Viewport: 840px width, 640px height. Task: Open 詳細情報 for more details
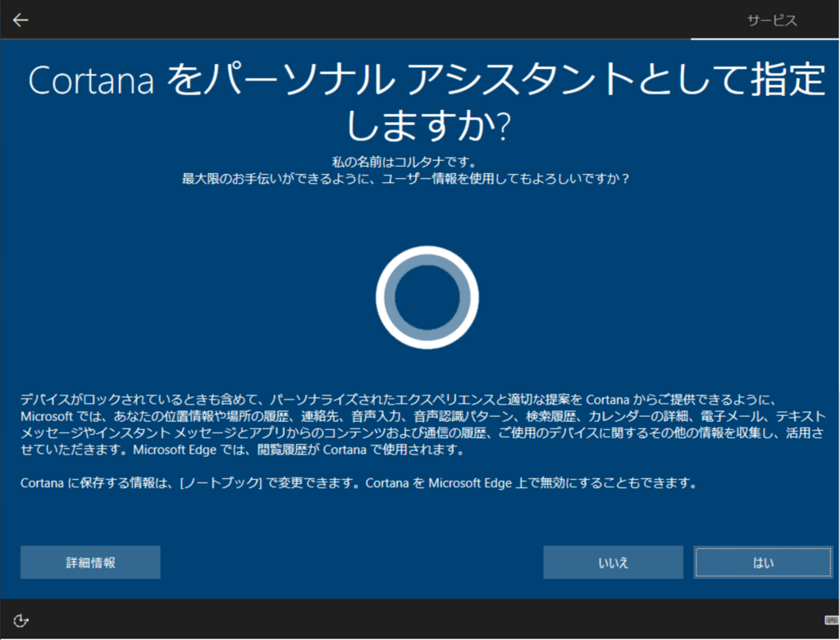coord(90,562)
